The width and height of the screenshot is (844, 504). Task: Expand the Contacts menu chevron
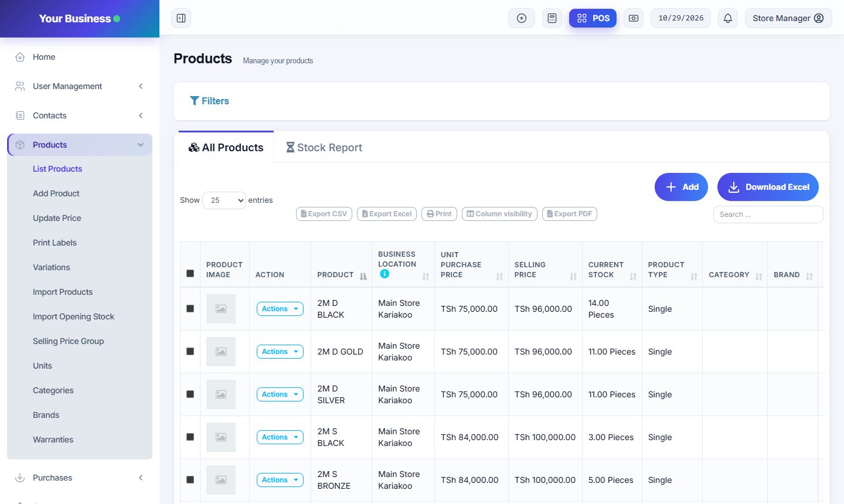141,115
